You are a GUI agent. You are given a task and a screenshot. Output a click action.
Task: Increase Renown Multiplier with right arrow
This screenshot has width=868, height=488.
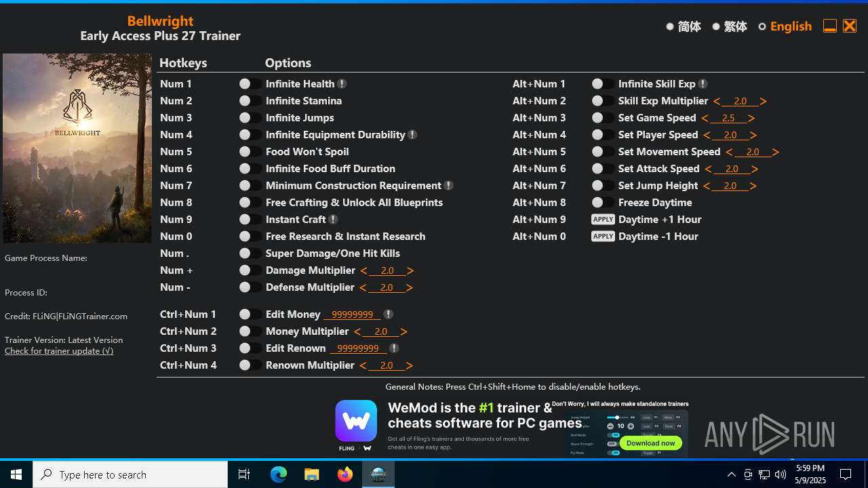410,366
